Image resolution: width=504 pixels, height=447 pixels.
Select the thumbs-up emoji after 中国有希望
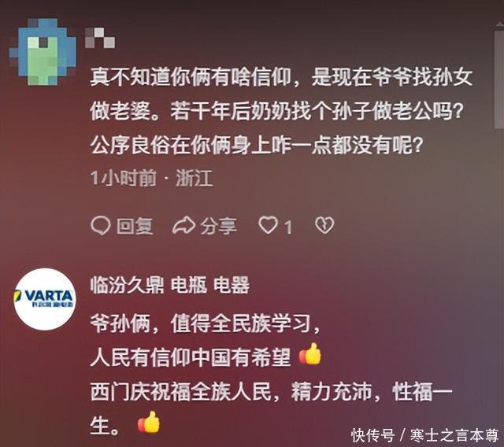tap(310, 354)
